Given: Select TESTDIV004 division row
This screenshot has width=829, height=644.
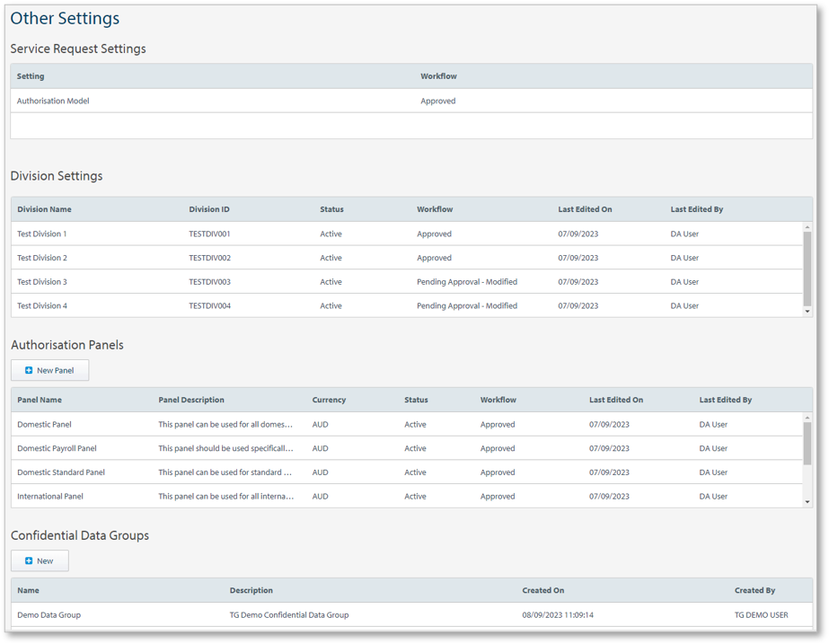Looking at the screenshot, I should [209, 306].
